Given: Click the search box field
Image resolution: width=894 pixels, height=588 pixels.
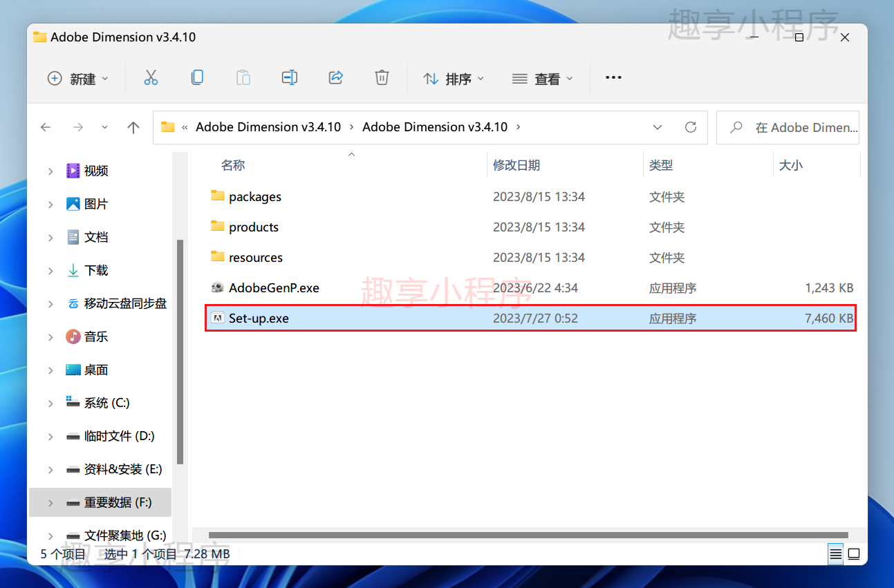Looking at the screenshot, I should coord(788,127).
